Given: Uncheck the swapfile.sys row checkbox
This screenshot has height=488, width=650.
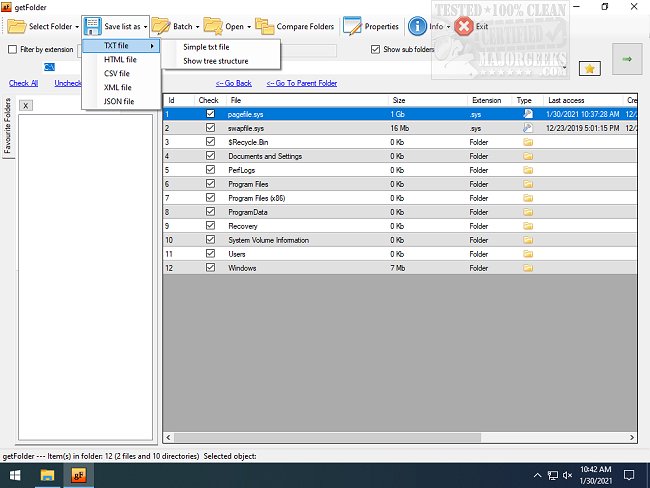Looking at the screenshot, I should pyautogui.click(x=211, y=128).
